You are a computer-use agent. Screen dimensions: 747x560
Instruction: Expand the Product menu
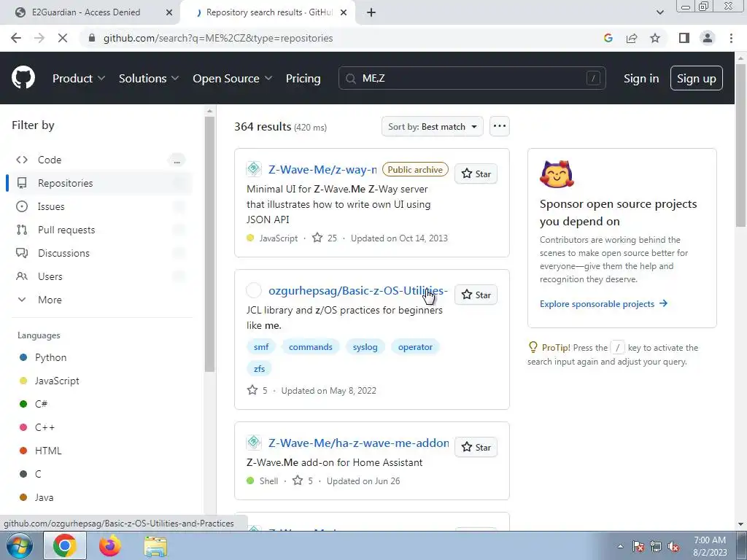tap(79, 79)
